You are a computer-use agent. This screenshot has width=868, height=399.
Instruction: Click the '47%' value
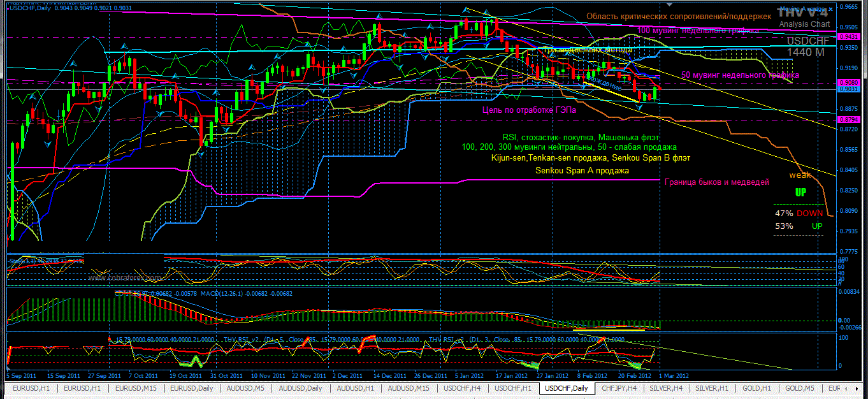785,214
